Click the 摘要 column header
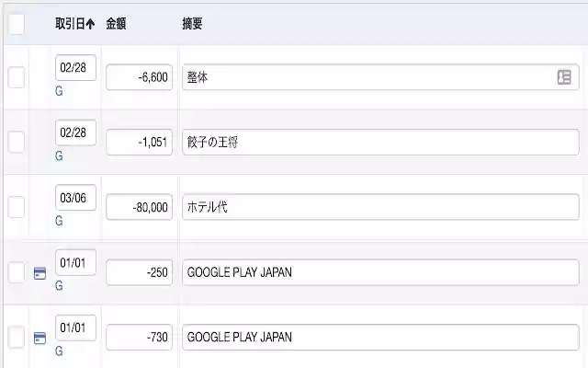 [193, 25]
